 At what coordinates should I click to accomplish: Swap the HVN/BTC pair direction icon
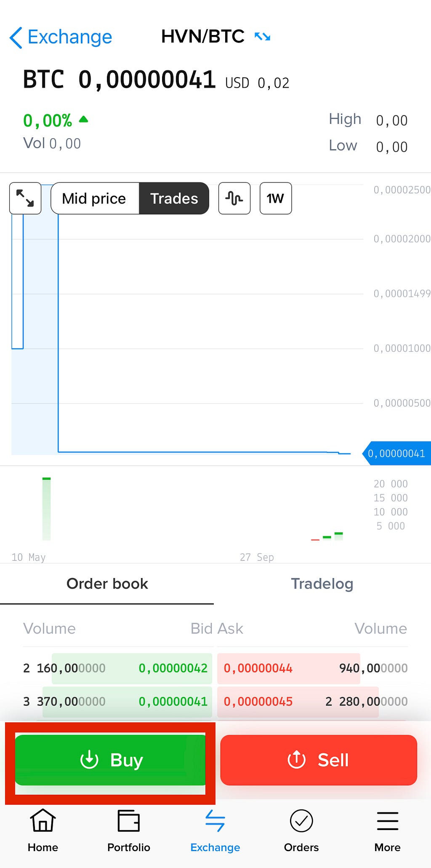tap(263, 37)
